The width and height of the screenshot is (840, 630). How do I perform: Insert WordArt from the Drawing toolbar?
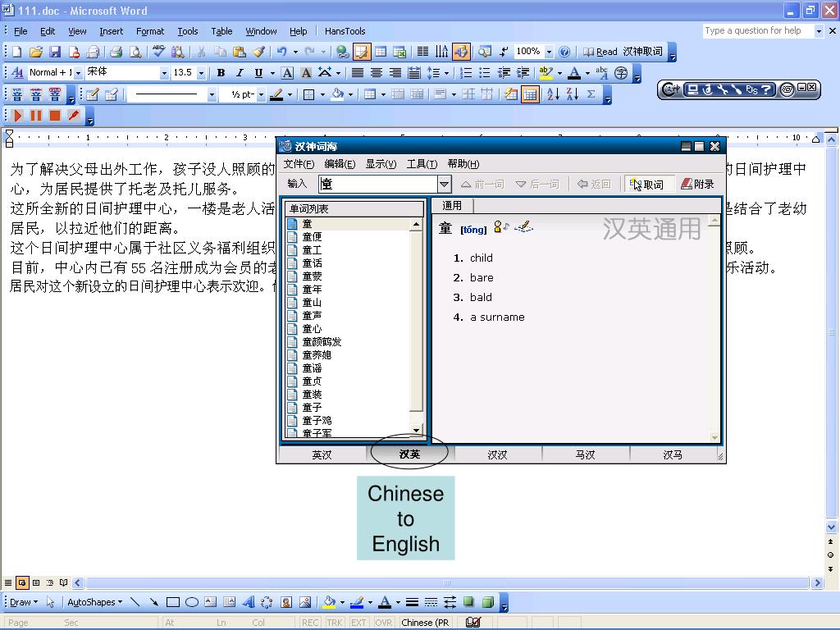point(248,602)
